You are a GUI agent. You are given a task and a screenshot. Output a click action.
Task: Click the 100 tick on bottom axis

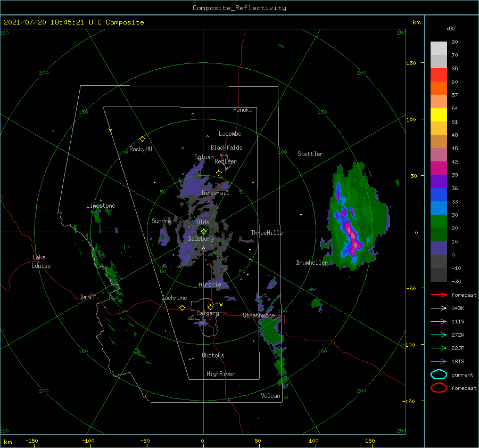coord(313,441)
